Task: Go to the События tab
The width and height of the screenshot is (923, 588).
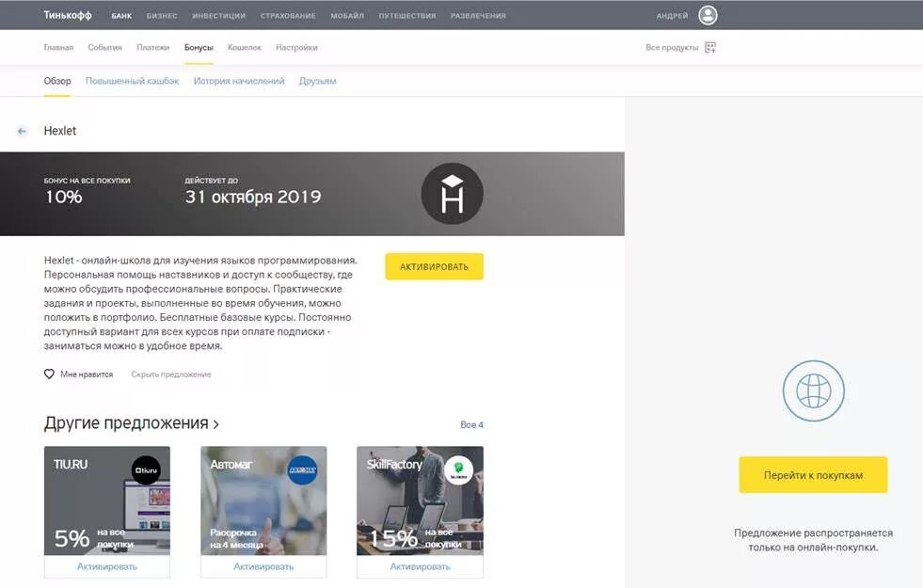Action: coord(104,48)
